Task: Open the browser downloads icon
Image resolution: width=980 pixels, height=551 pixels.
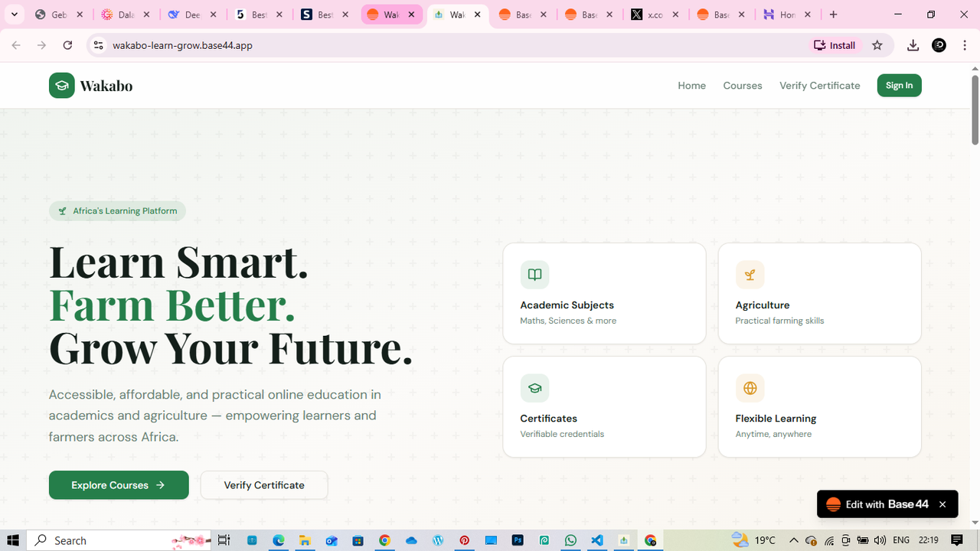Action: coord(913,45)
